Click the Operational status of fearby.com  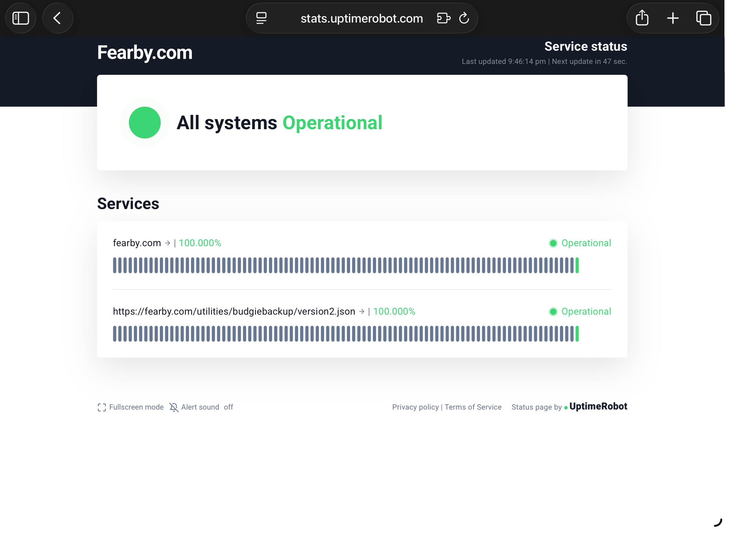[586, 243]
